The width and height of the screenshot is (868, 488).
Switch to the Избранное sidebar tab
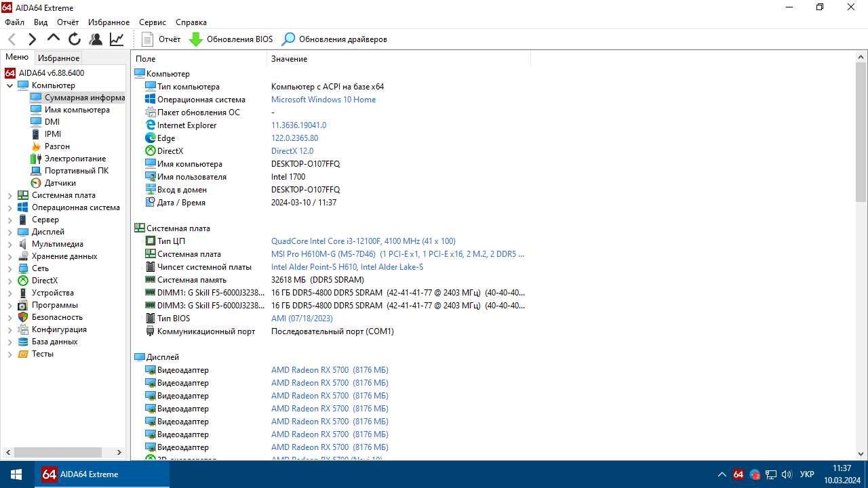tap(58, 58)
